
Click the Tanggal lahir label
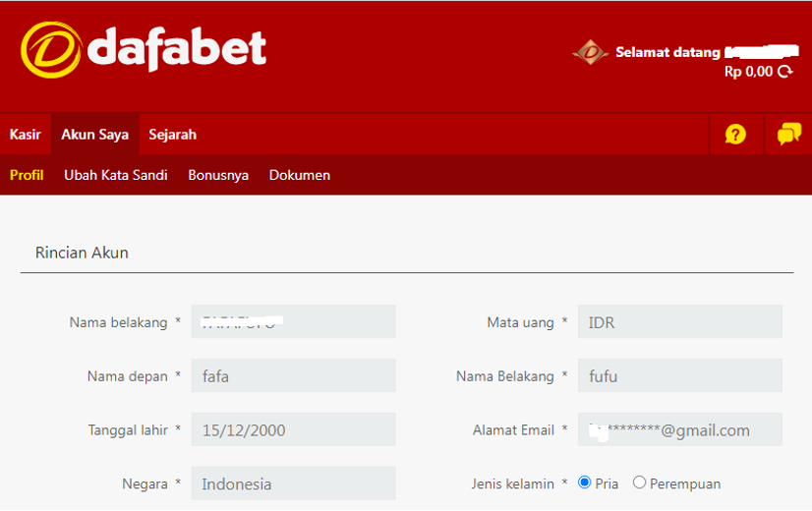[x=128, y=429]
